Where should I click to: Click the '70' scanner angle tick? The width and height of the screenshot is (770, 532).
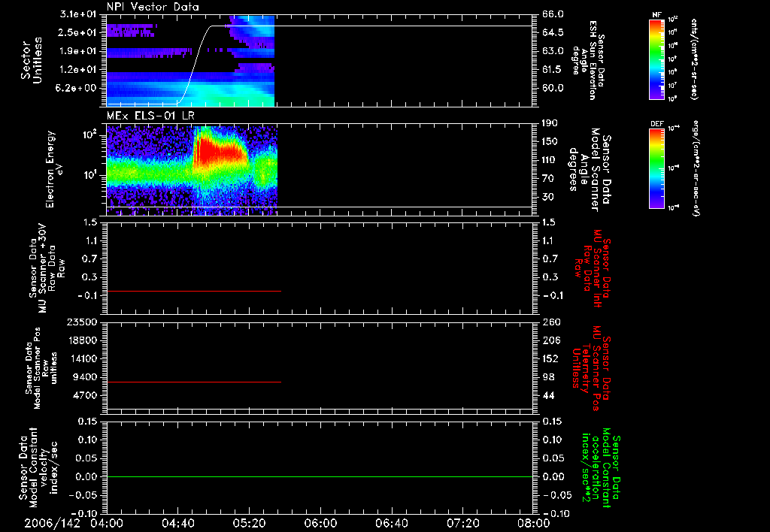(548, 179)
